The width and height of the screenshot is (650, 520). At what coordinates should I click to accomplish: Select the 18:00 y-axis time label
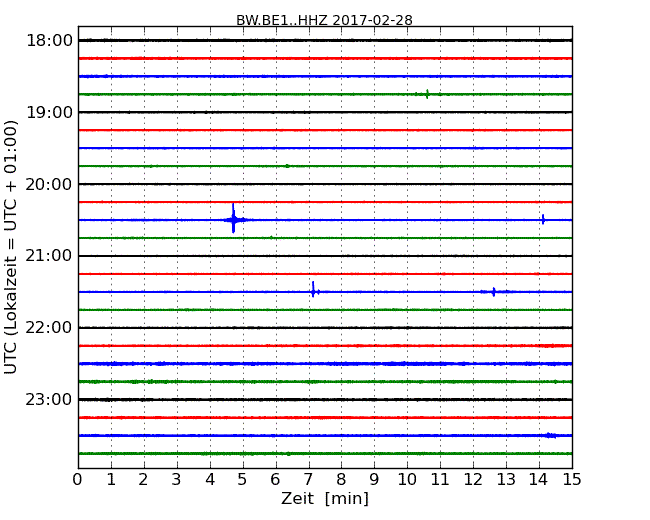coord(49,41)
